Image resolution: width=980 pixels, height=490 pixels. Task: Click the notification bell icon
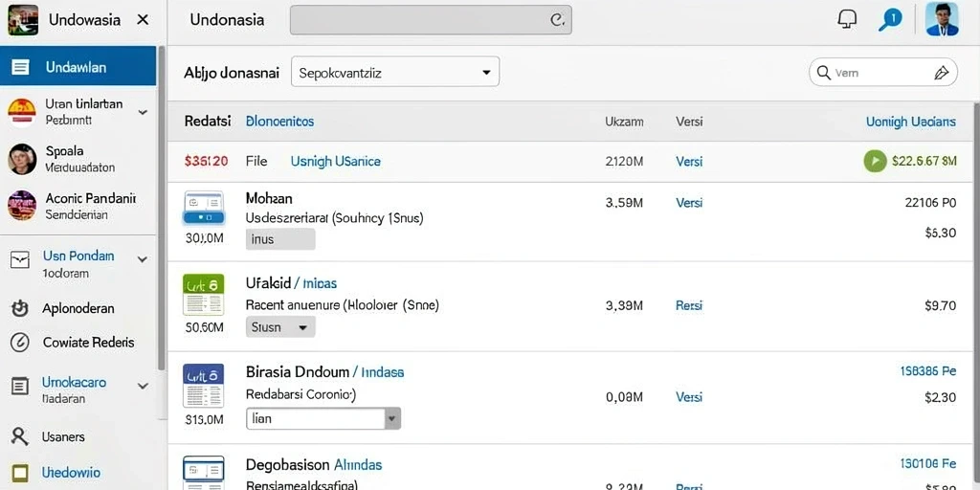pyautogui.click(x=847, y=19)
